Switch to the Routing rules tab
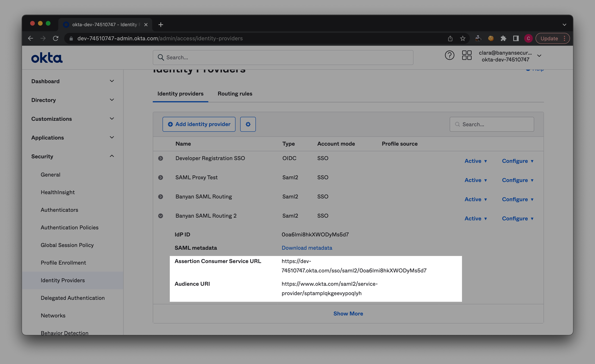This screenshot has height=364, width=595. pos(235,94)
